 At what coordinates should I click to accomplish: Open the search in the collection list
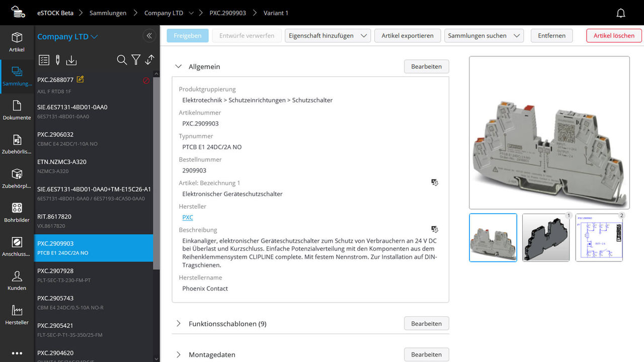tap(122, 60)
